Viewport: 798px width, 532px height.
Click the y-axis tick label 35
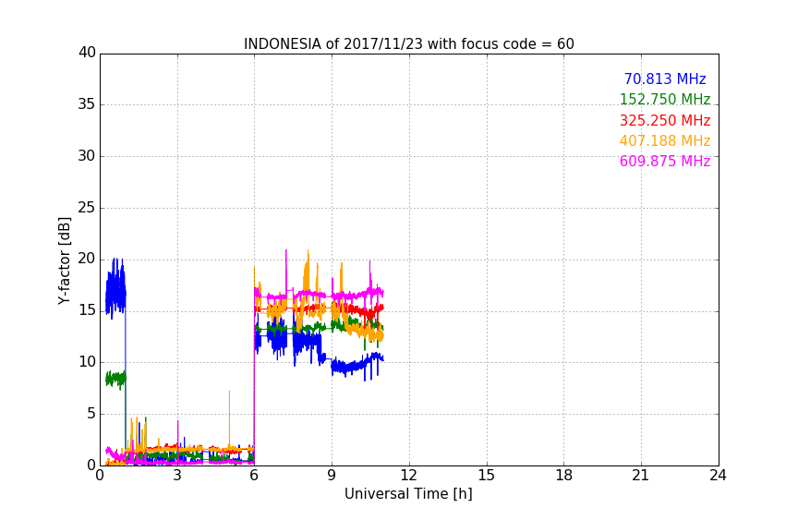[x=87, y=104]
